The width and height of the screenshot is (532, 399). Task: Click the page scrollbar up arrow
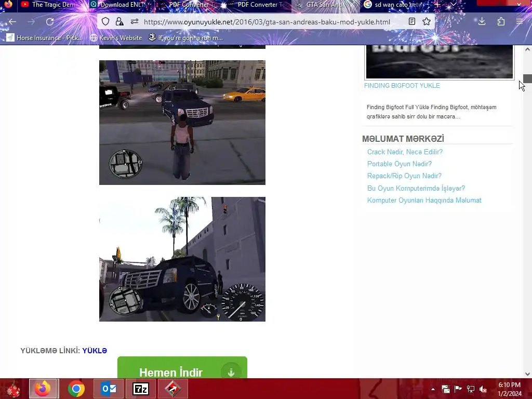coord(527,49)
